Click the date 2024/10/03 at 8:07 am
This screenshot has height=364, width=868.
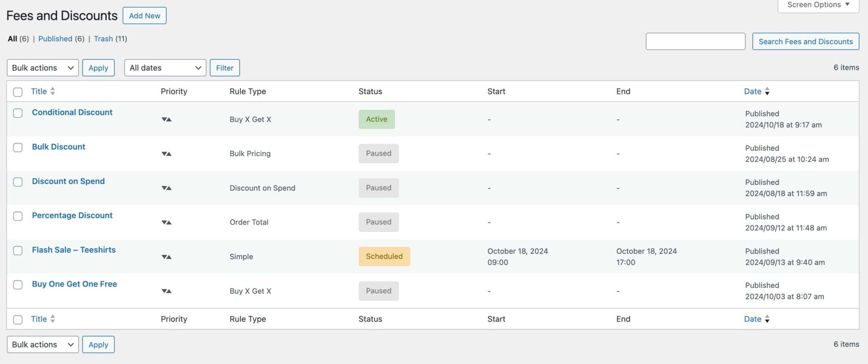pos(785,297)
